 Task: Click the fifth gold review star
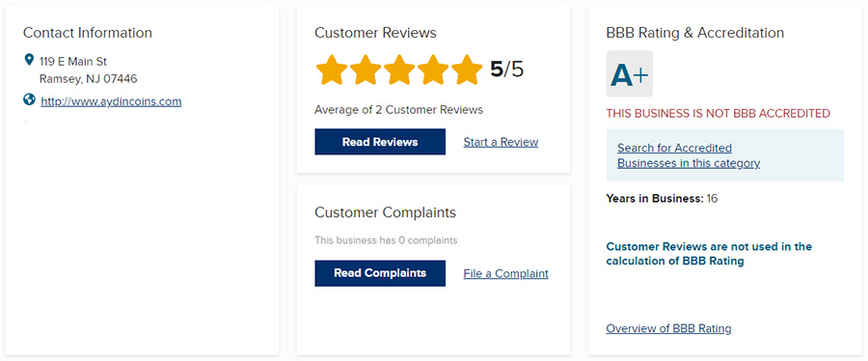pos(467,69)
